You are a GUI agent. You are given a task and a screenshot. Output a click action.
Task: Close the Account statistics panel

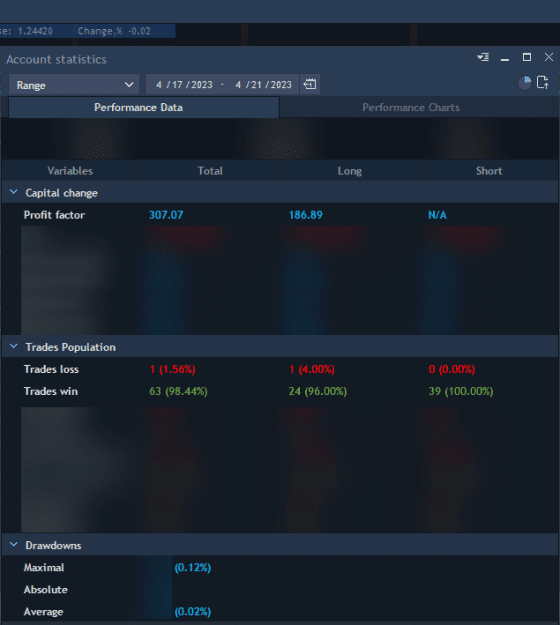click(x=549, y=57)
